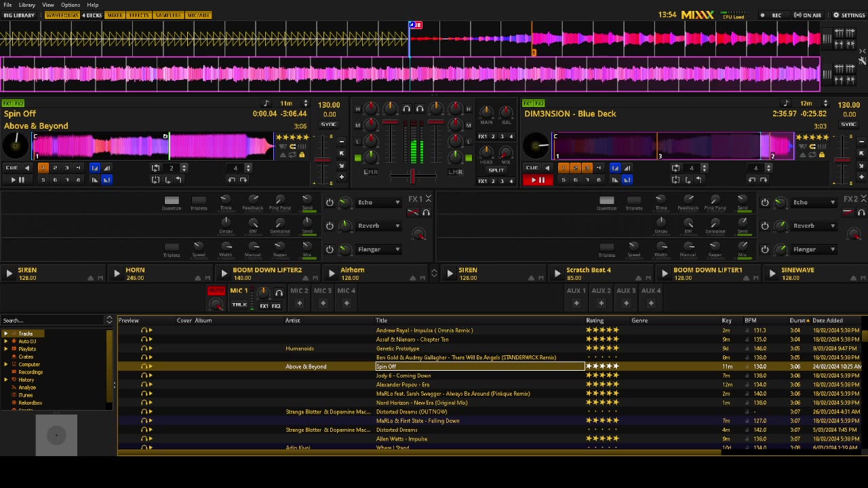Click reverse playback arrow on left deck
Viewport: 868px width, 488px height.
point(27,167)
